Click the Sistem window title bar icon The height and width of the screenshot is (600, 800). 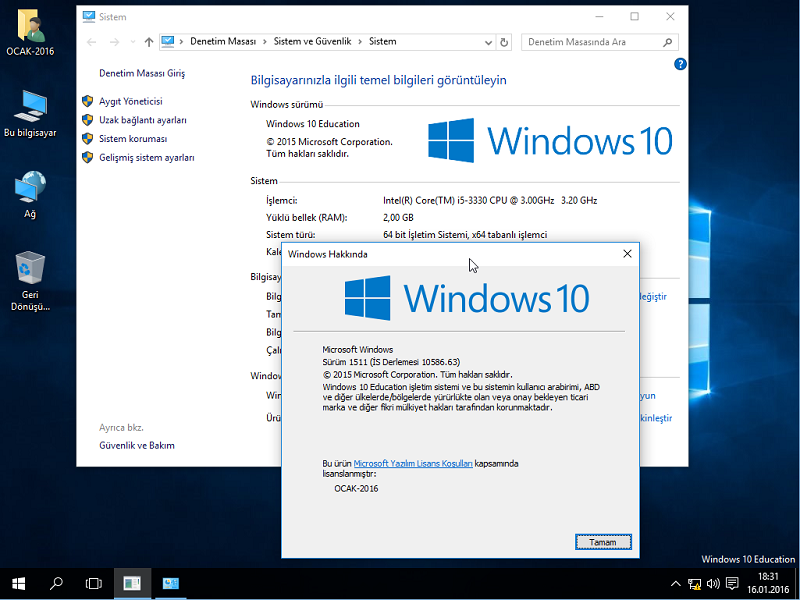89,17
